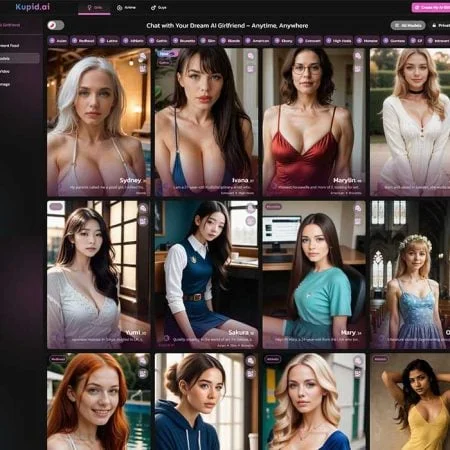Click the chat icon on Yumi's card
Viewport: 450px width, 450px height.
coord(143,209)
